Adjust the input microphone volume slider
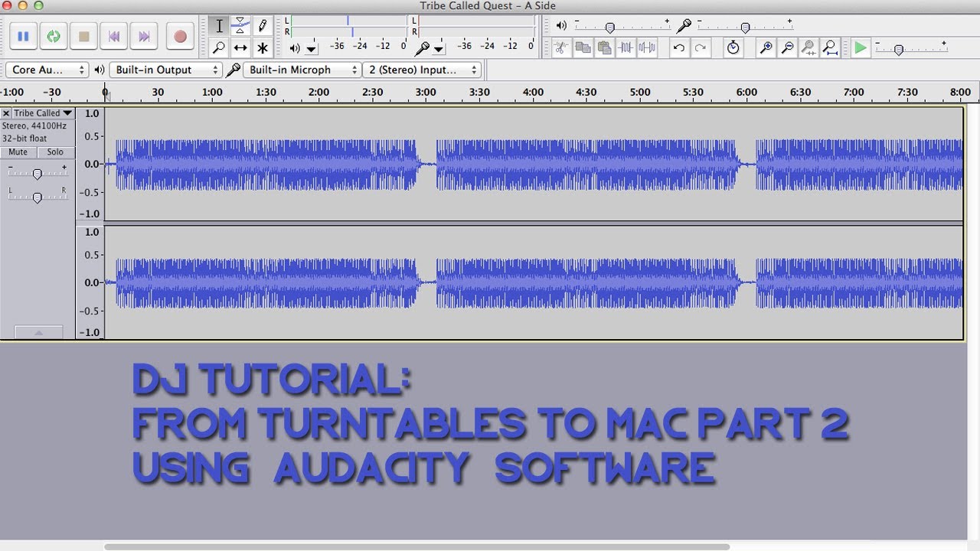Screen dimensions: 980x551 pyautogui.click(x=745, y=26)
